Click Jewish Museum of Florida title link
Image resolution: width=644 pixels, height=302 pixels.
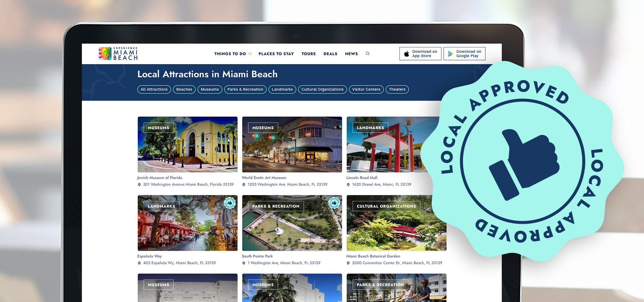pyautogui.click(x=160, y=178)
